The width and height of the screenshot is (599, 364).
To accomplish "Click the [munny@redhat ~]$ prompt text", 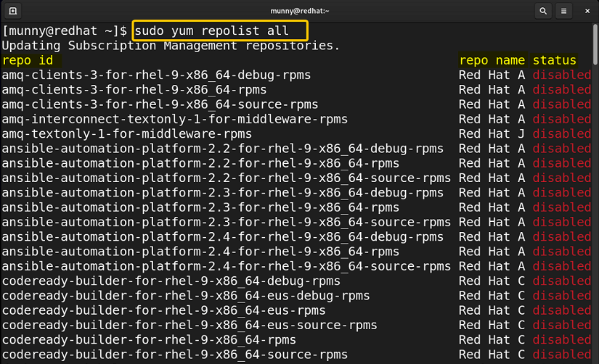I will click(x=64, y=30).
